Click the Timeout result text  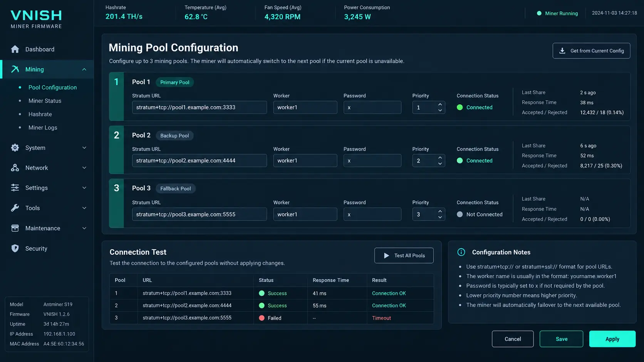[381, 318]
